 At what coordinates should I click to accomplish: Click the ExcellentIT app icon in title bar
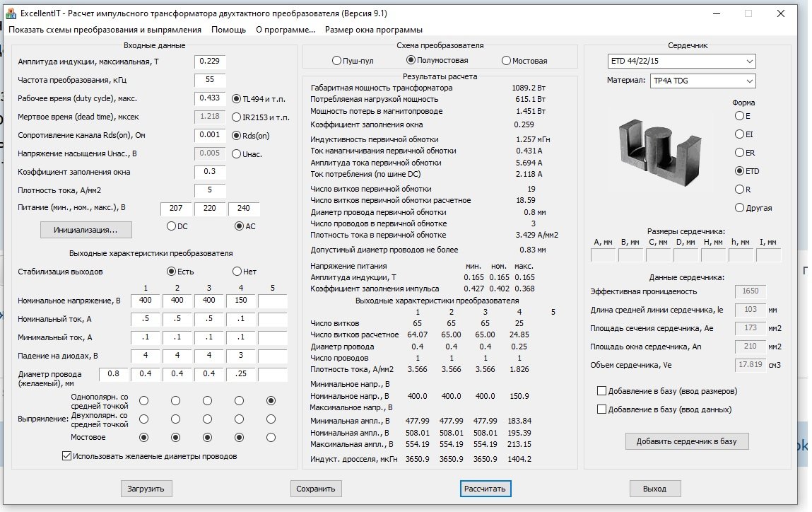pos(11,13)
